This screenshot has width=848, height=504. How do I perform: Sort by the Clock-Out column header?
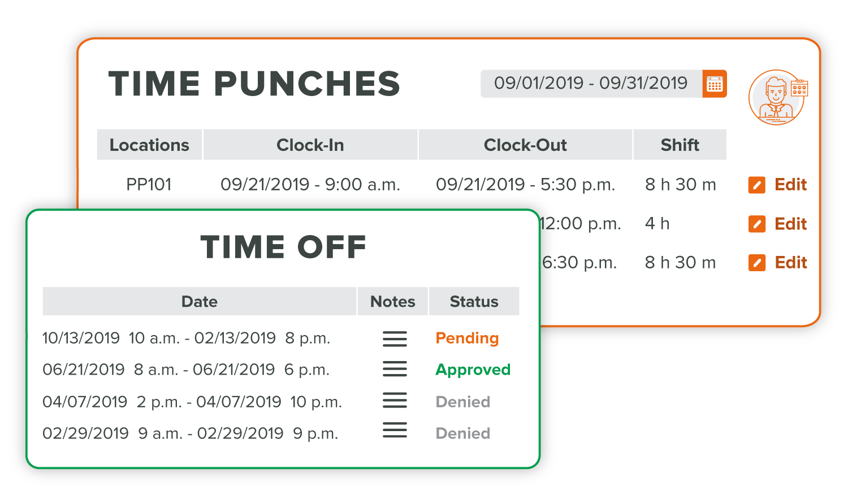(525, 145)
